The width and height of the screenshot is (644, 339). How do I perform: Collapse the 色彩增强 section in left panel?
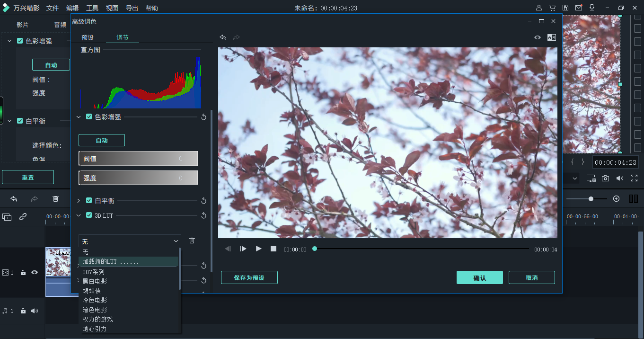pyautogui.click(x=9, y=41)
